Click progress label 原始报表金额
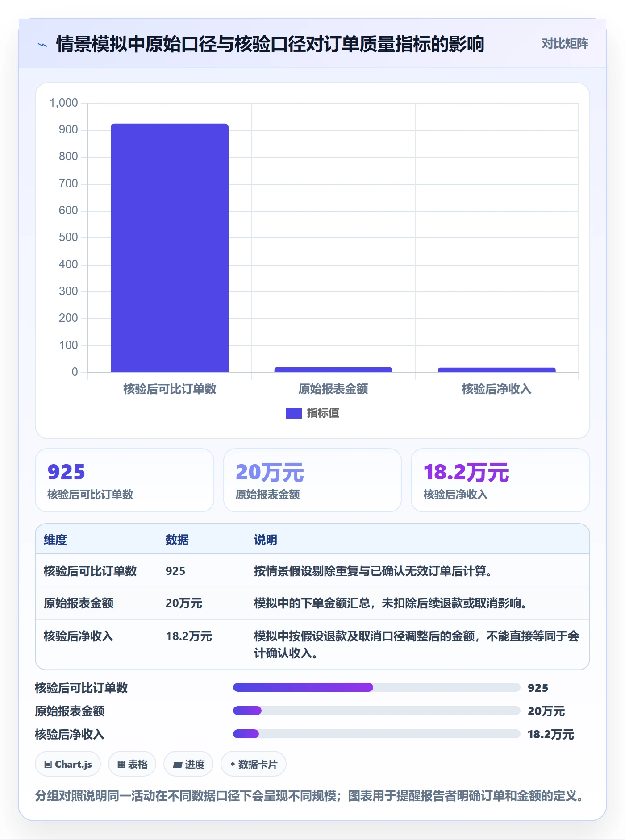This screenshot has width=625, height=840. (x=70, y=711)
